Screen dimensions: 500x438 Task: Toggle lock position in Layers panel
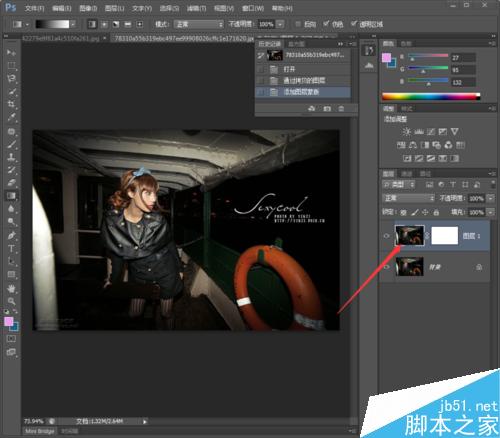click(425, 212)
